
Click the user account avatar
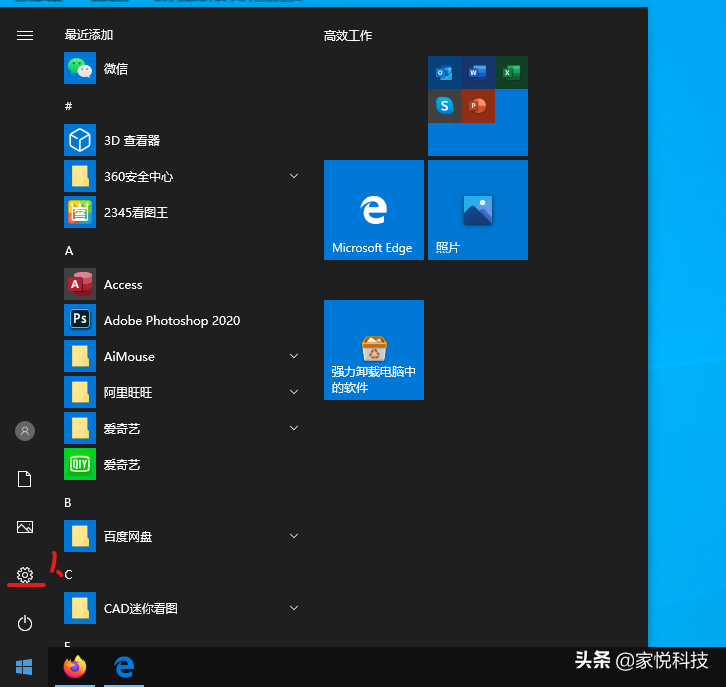25,431
